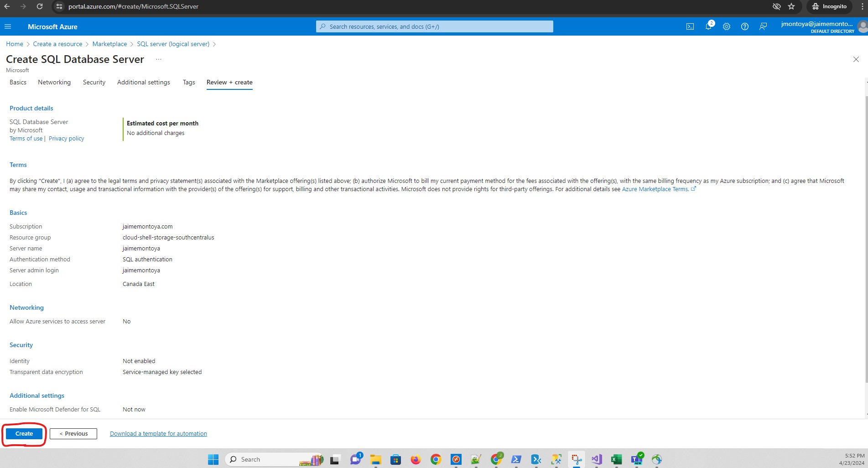Switch to Additional settings tab
The width and height of the screenshot is (868, 468).
point(144,82)
